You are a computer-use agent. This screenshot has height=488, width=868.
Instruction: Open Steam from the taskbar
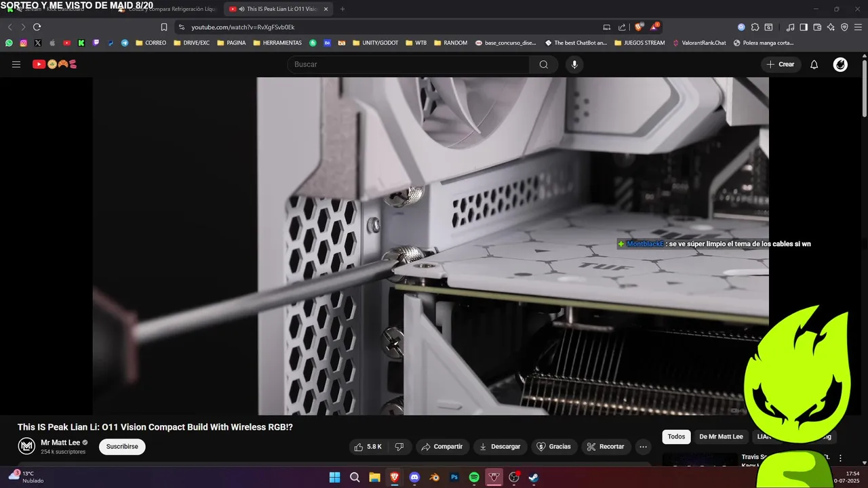coord(534,477)
